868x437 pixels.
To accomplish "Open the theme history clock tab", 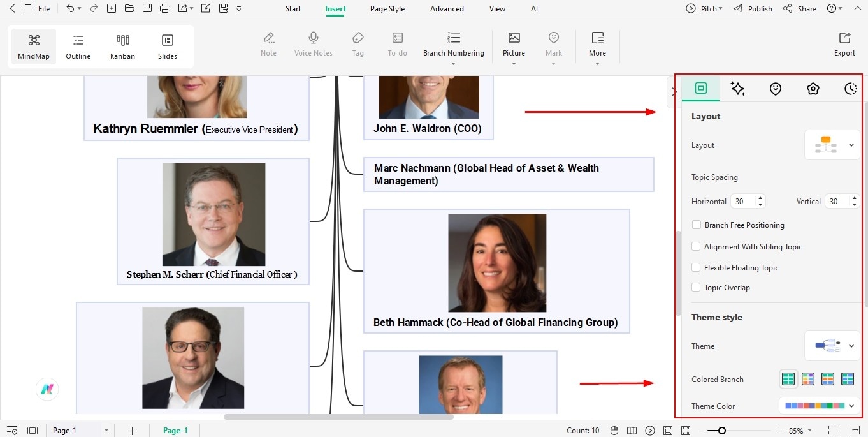I will tap(851, 89).
